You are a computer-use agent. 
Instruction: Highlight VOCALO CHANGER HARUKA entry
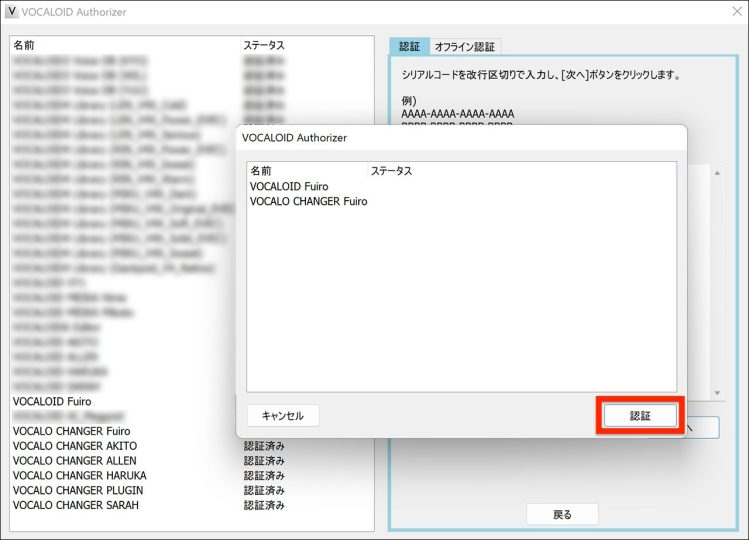coord(79,476)
